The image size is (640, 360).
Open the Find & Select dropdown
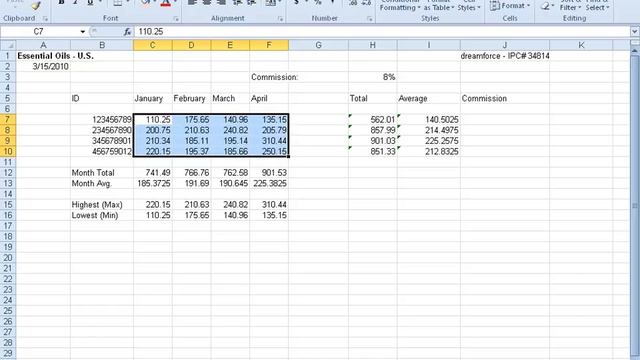click(x=597, y=5)
